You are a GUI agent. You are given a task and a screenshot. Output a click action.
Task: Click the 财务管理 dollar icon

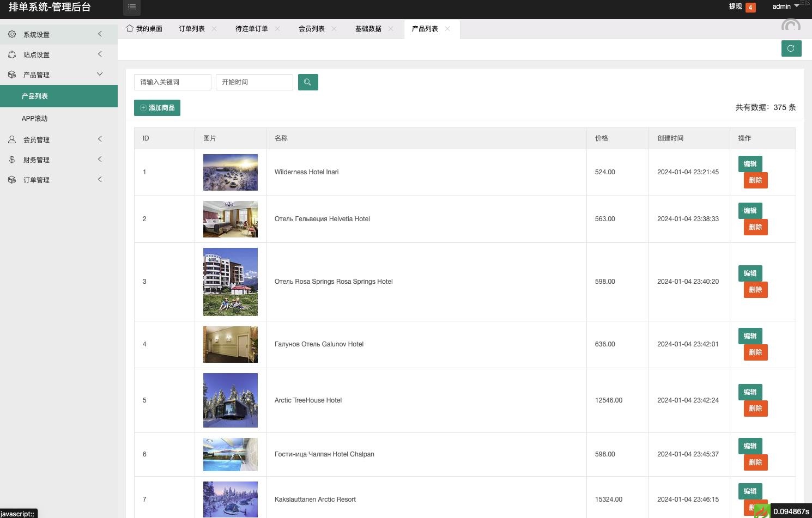[12, 160]
